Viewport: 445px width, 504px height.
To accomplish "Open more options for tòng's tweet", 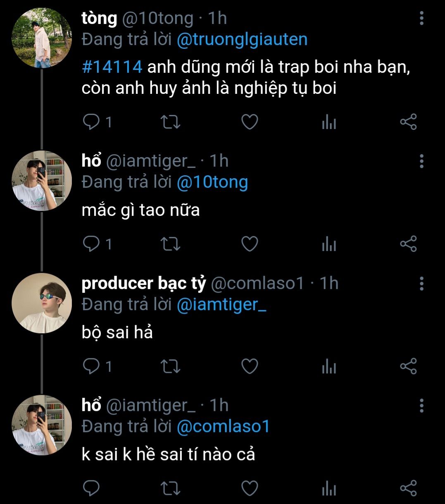I will 421,18.
